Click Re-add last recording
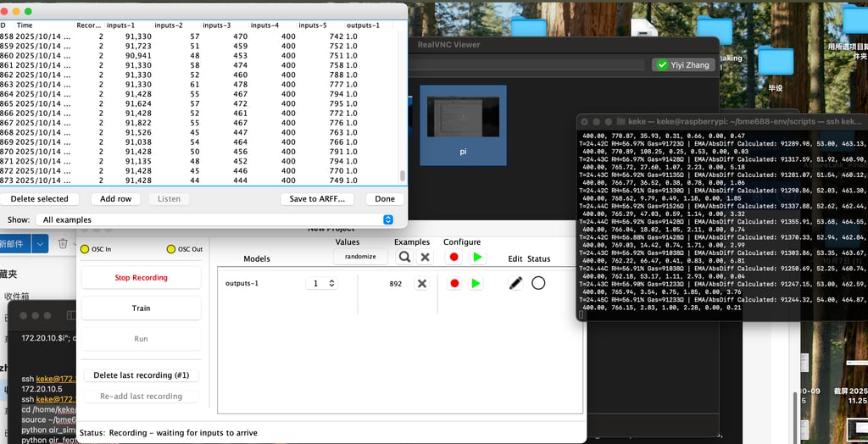The width and height of the screenshot is (868, 444). tap(142, 397)
